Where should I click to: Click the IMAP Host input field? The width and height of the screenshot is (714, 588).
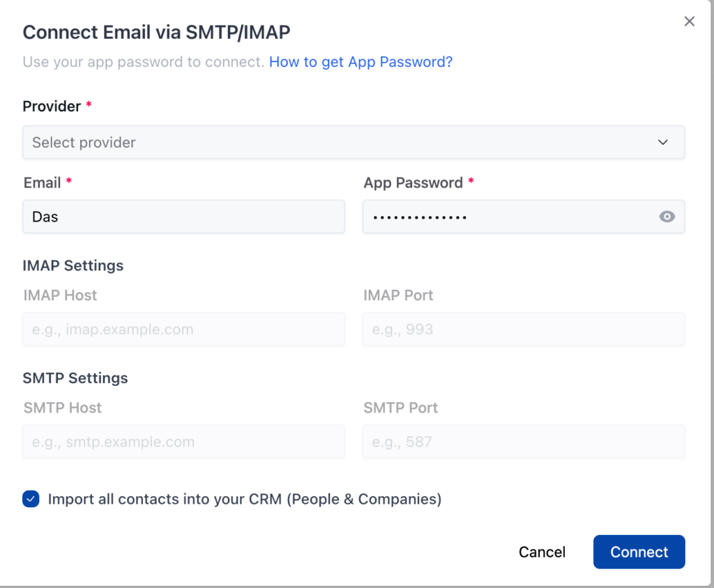point(183,329)
